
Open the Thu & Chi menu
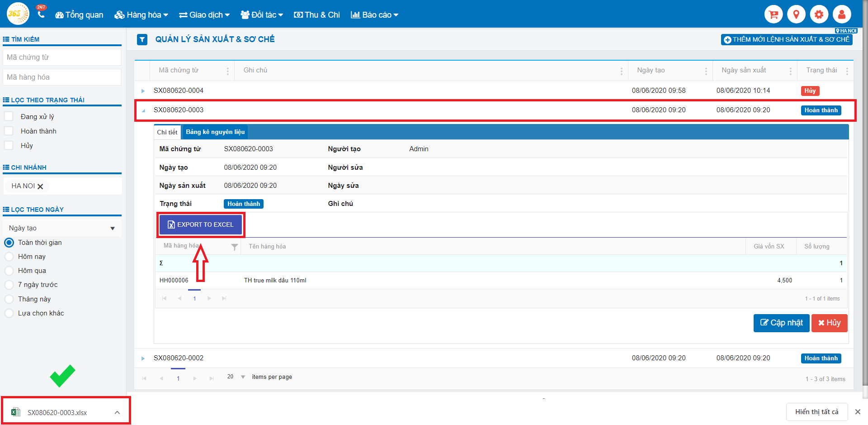tap(317, 15)
